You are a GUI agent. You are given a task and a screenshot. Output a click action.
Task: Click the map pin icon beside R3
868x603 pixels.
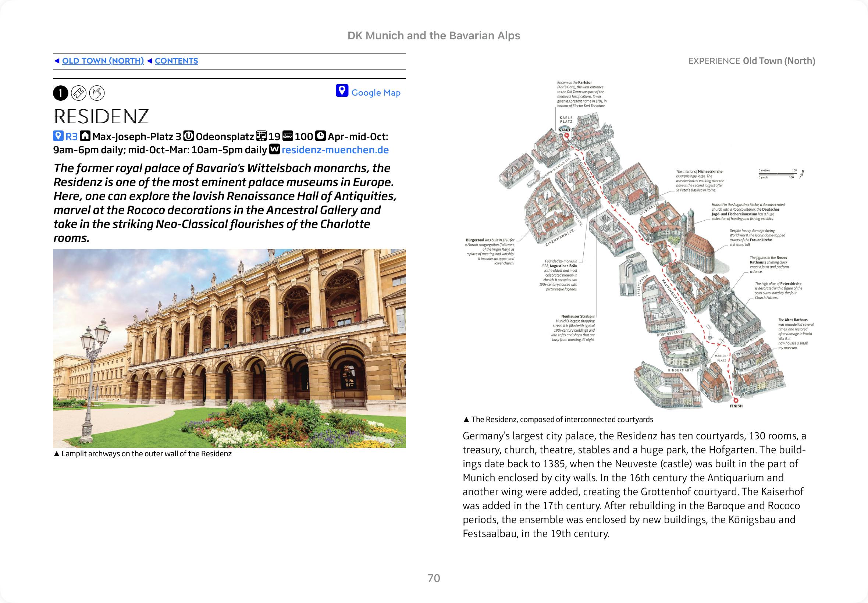(x=58, y=136)
